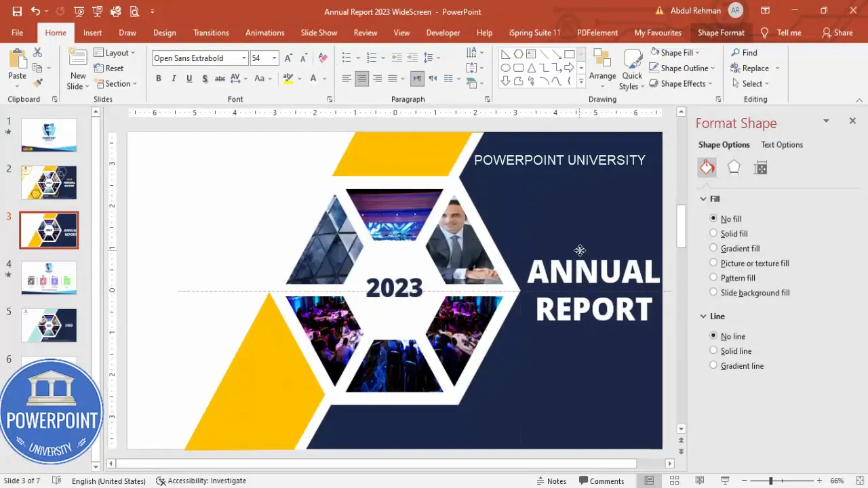868x488 pixels.
Task: Open Fill & Line tab in Format Shape
Action: (707, 168)
